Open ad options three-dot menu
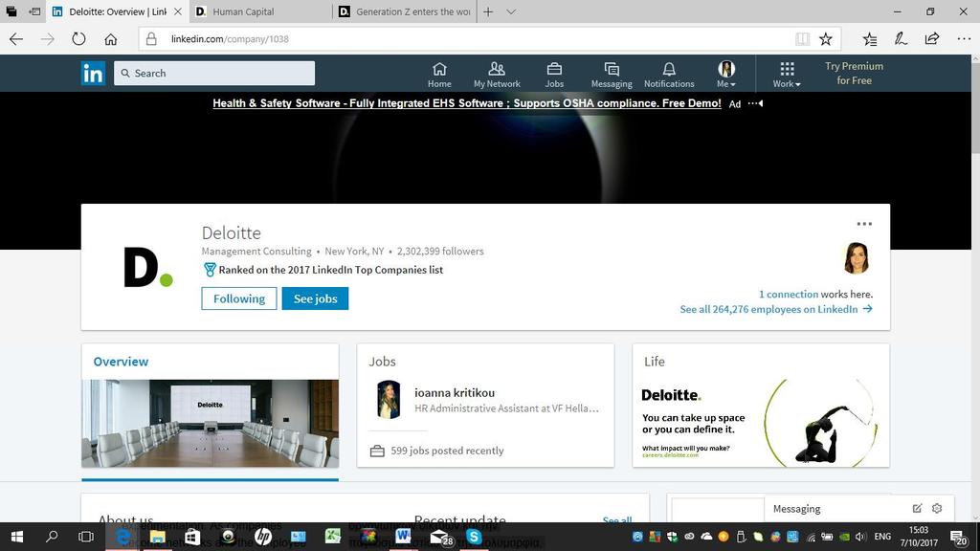This screenshot has width=980, height=551. click(754, 103)
